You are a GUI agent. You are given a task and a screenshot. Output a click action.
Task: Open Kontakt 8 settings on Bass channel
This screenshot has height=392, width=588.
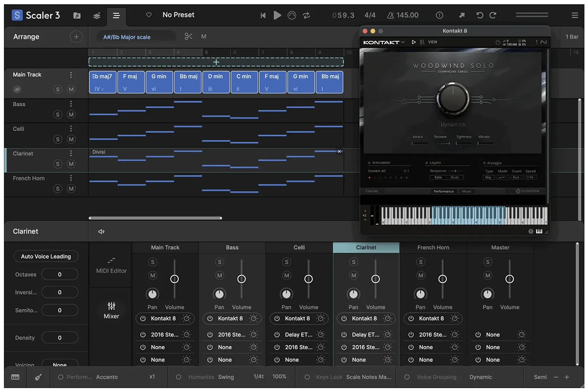[x=254, y=319]
